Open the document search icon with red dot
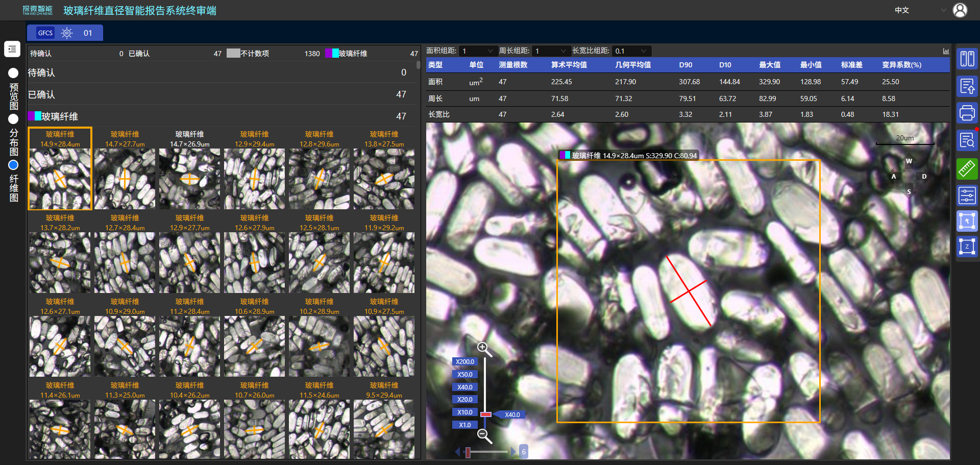 coord(967,140)
